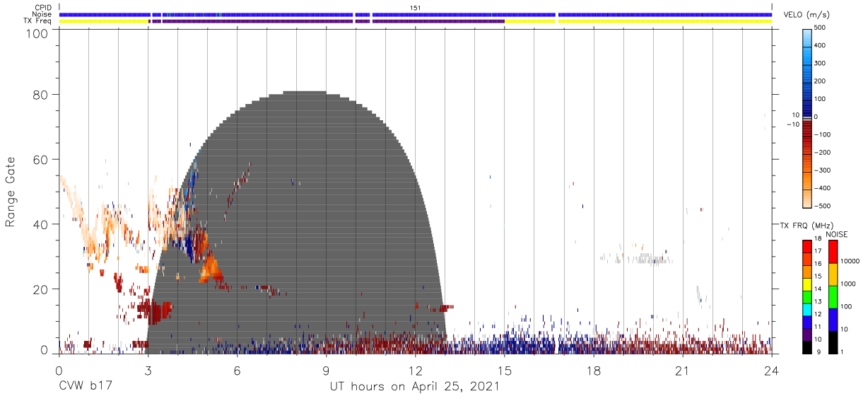
Task: Select the green 13–14 MHz frequency swatch
Action: coord(807,296)
